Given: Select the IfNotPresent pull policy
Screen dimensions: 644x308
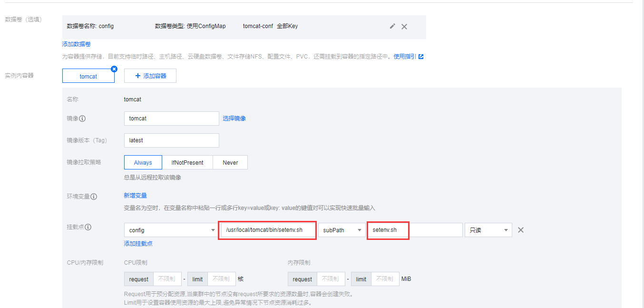Looking at the screenshot, I should [187, 162].
